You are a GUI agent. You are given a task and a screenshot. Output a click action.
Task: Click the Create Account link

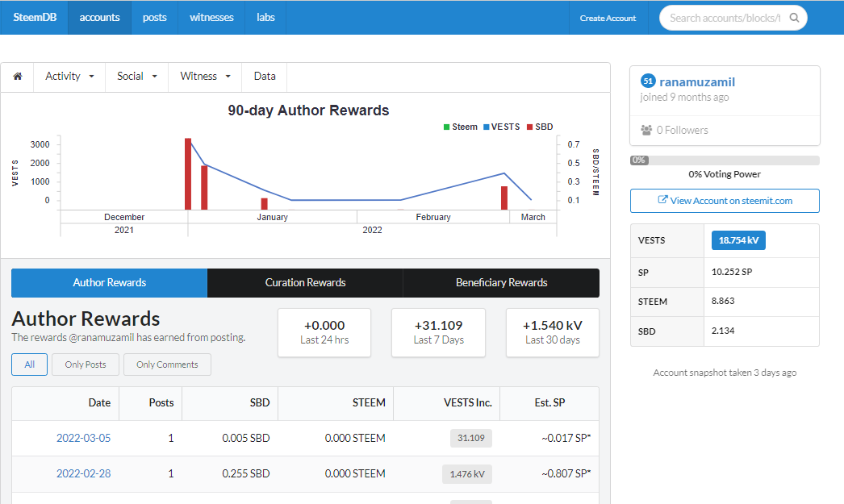coord(608,18)
